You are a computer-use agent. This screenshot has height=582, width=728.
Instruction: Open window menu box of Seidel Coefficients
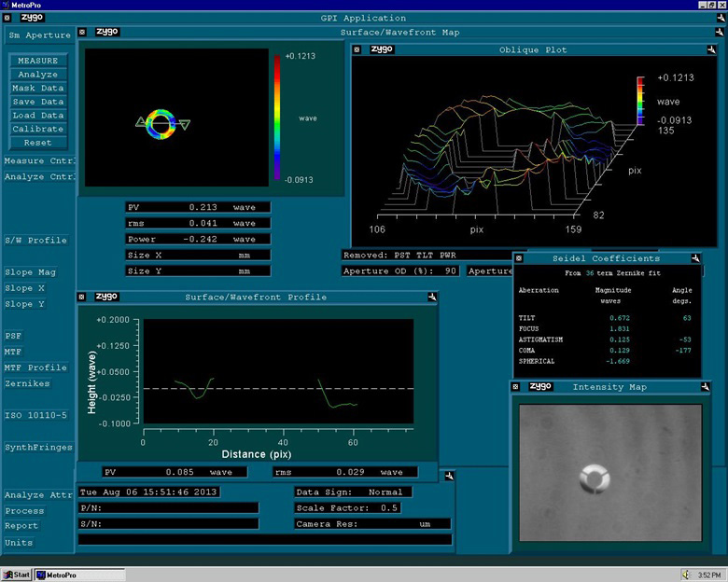[518, 258]
